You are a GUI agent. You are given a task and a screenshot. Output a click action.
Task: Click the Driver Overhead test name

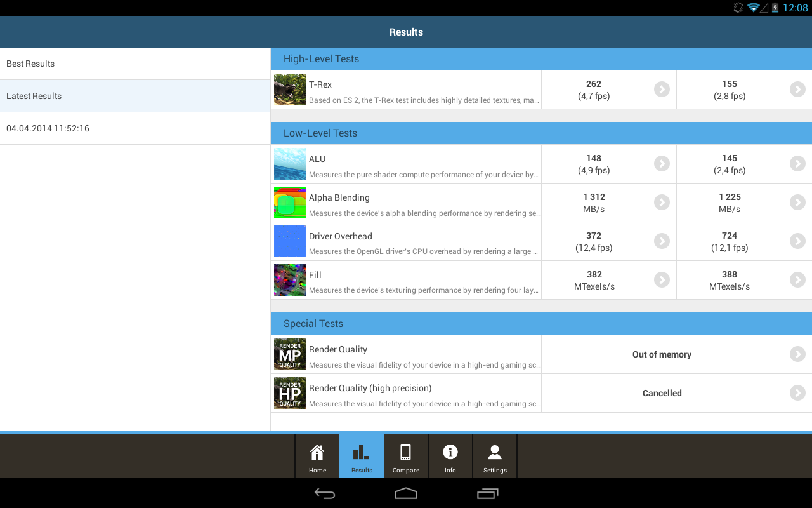(341, 236)
